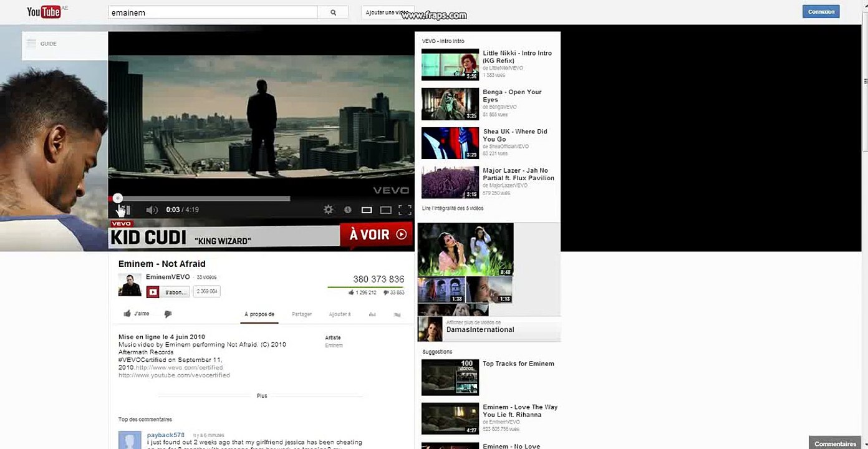
Task: Open the thumbnail with 1:13 duration
Action: (489, 291)
